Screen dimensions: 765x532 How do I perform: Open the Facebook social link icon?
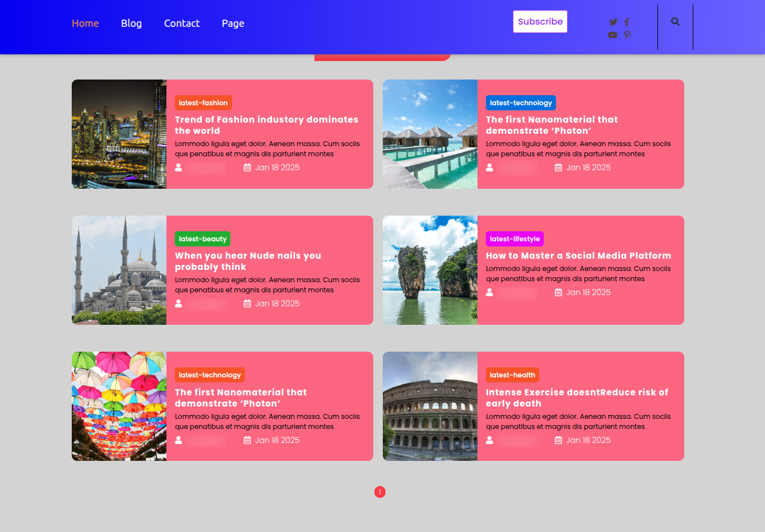(627, 22)
